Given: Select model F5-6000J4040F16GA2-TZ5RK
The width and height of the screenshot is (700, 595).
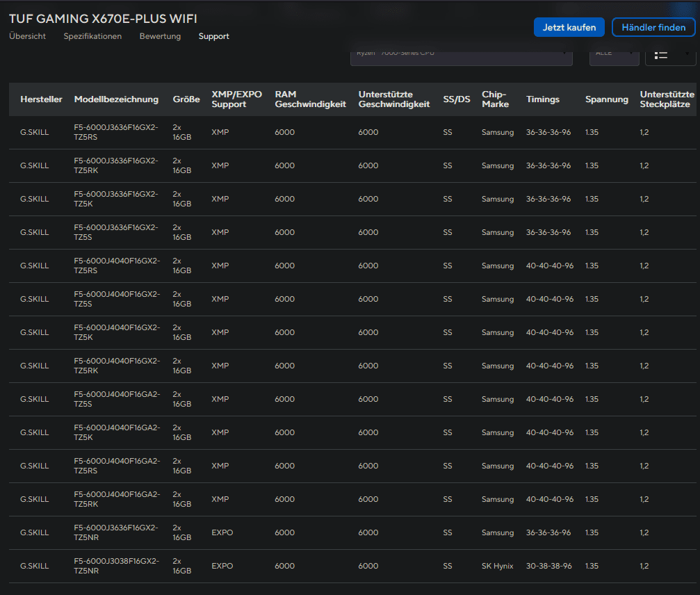Looking at the screenshot, I should click(x=117, y=499).
